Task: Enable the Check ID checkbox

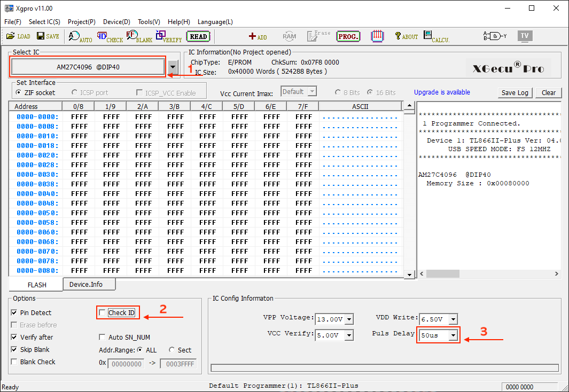Action: pyautogui.click(x=103, y=312)
